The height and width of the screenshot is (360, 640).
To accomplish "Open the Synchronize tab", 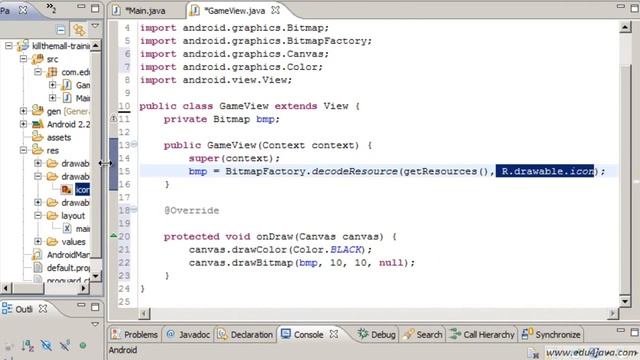I will [x=551, y=335].
